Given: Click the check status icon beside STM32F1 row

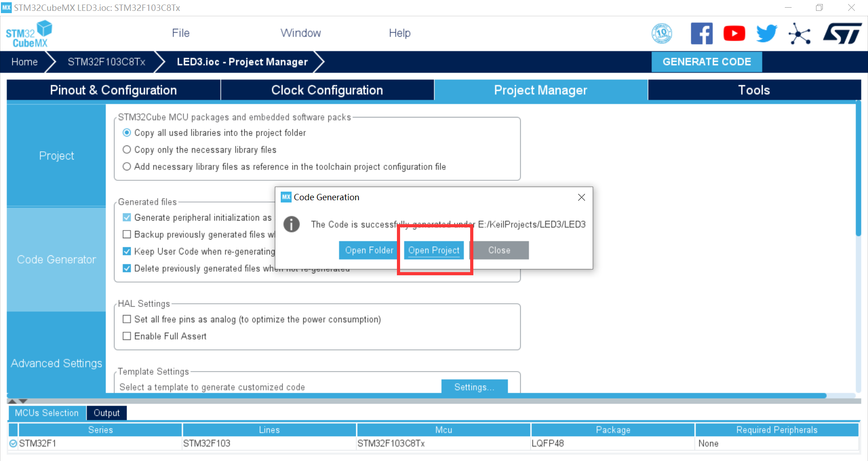Looking at the screenshot, I should click(x=13, y=443).
